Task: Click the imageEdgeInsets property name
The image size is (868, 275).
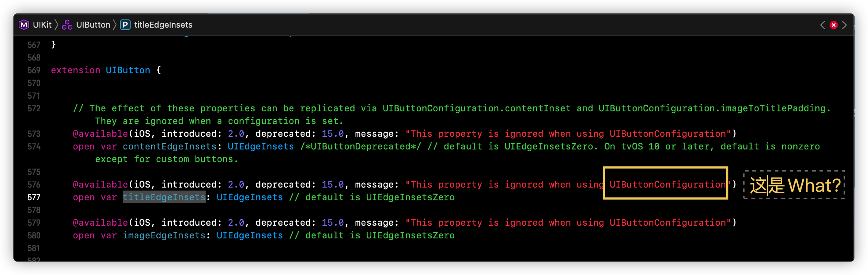Action: click(164, 235)
